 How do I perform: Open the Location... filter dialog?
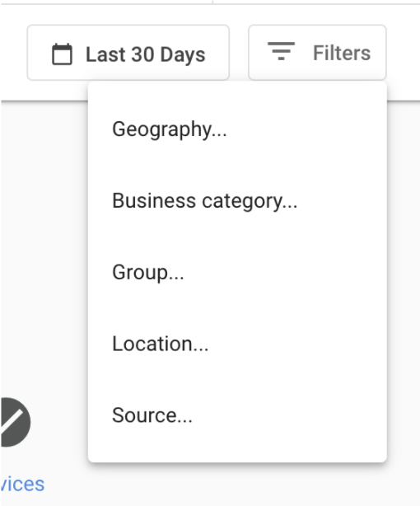[237, 344]
